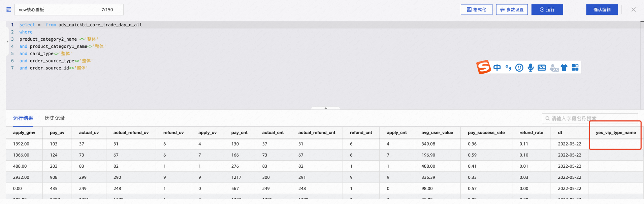Click the fold arrow beside line 3
The width and height of the screenshot is (644, 204).
point(7,42)
